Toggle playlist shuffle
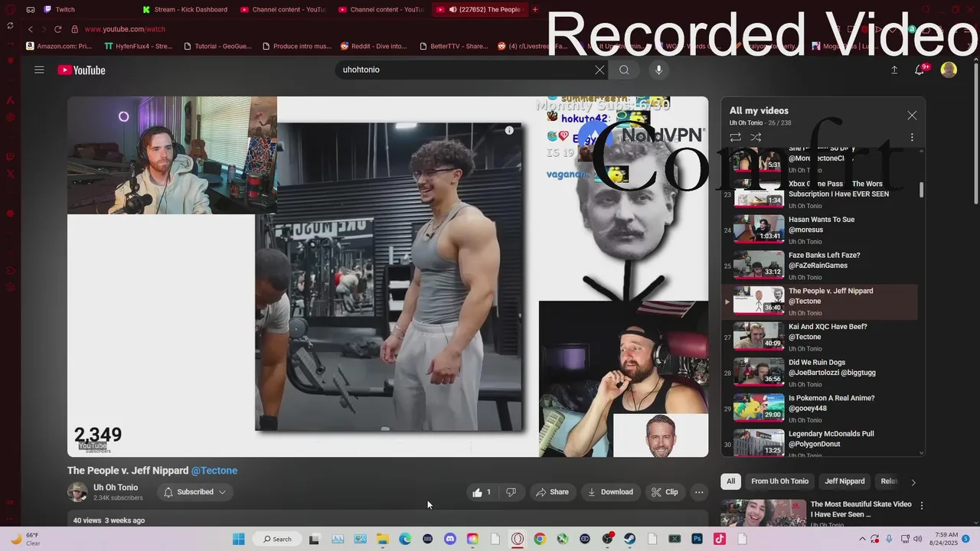Screen dimensions: 980x551 tap(756, 138)
